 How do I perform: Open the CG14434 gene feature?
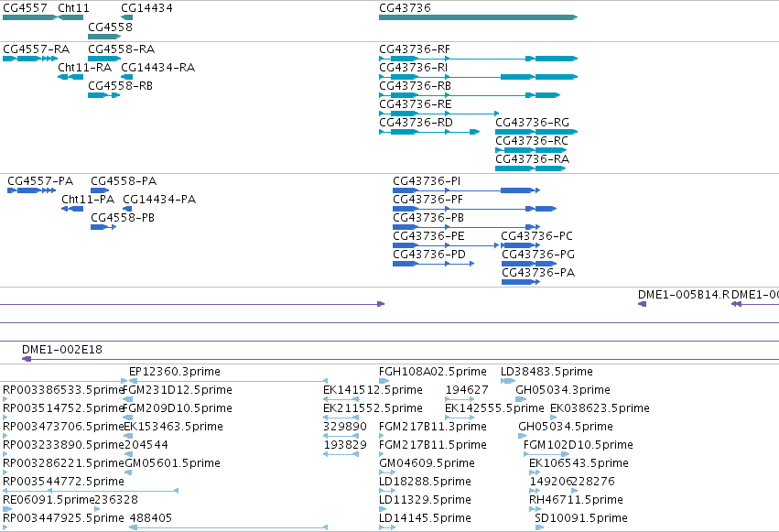[126, 17]
